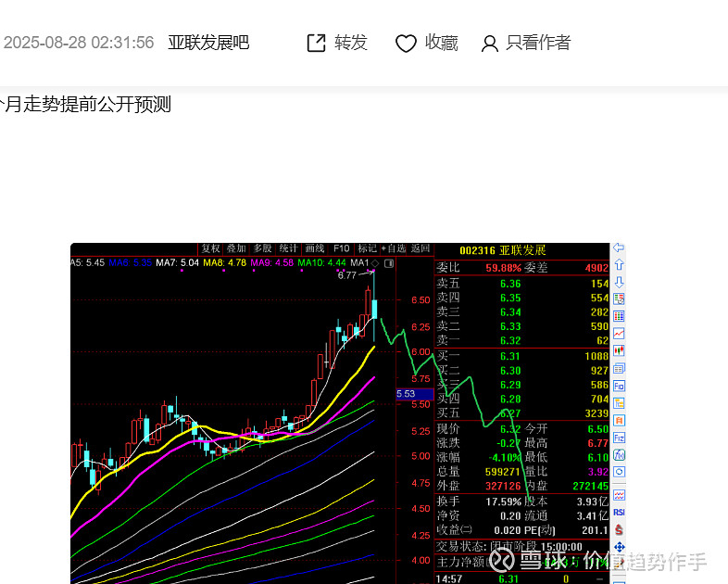Click the 买二 6.30 order row
The height and width of the screenshot is (584, 728).
(x=521, y=371)
